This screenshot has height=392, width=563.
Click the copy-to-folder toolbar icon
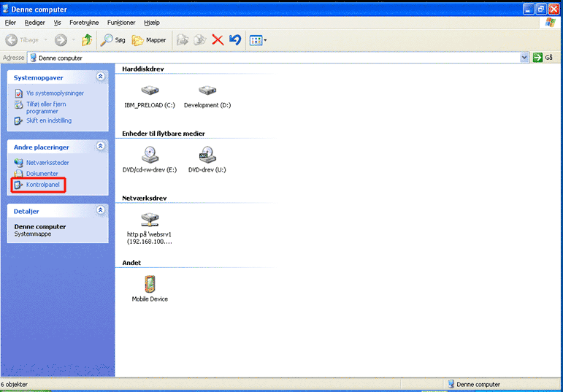pyautogui.click(x=199, y=40)
